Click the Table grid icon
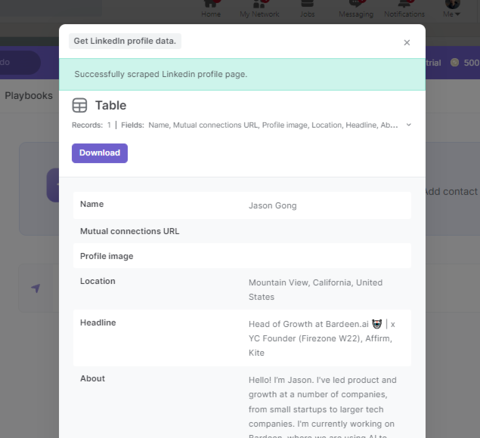This screenshot has width=480, height=438. pyautogui.click(x=80, y=105)
